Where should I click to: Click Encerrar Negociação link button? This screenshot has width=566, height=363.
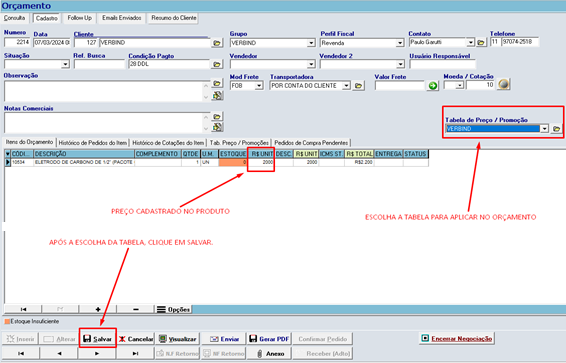click(457, 338)
